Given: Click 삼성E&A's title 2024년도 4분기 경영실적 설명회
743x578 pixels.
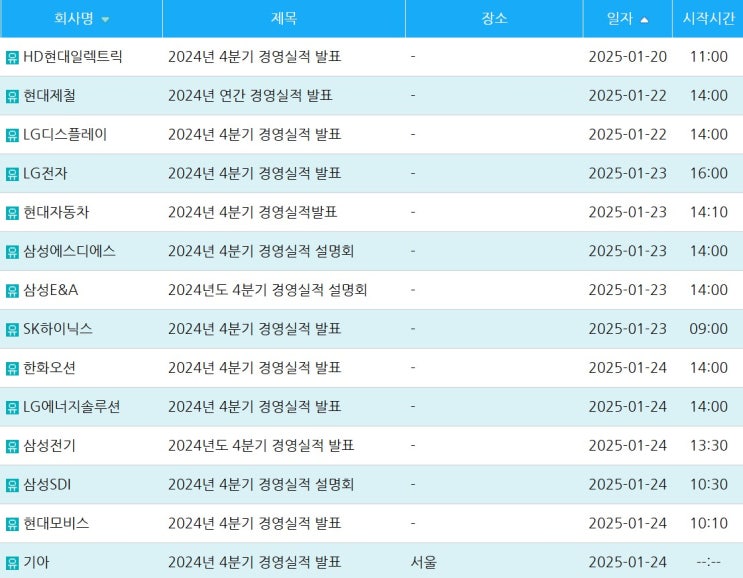Looking at the screenshot, I should pos(268,289).
